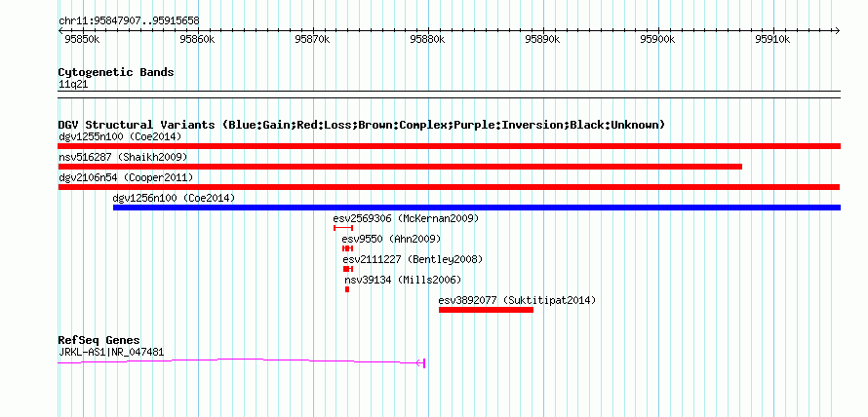Click the JRKL-AS1 magenta gene line
The image size is (868, 417).
[241, 361]
